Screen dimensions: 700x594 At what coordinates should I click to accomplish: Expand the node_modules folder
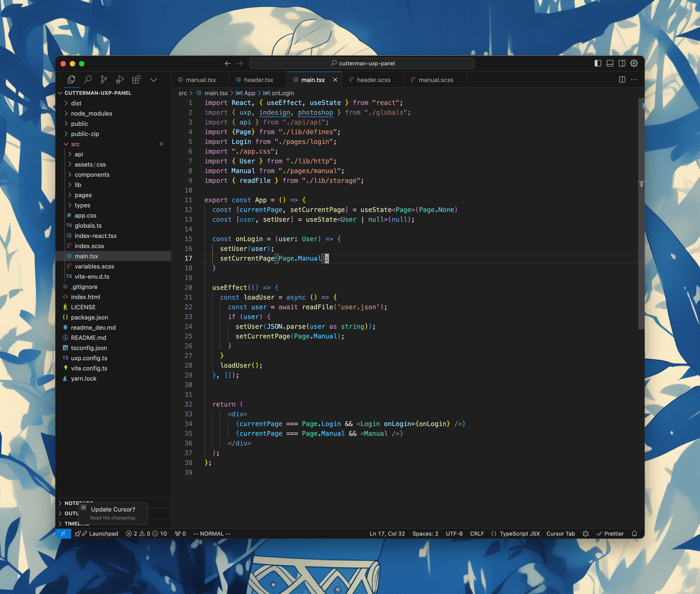tap(113, 114)
